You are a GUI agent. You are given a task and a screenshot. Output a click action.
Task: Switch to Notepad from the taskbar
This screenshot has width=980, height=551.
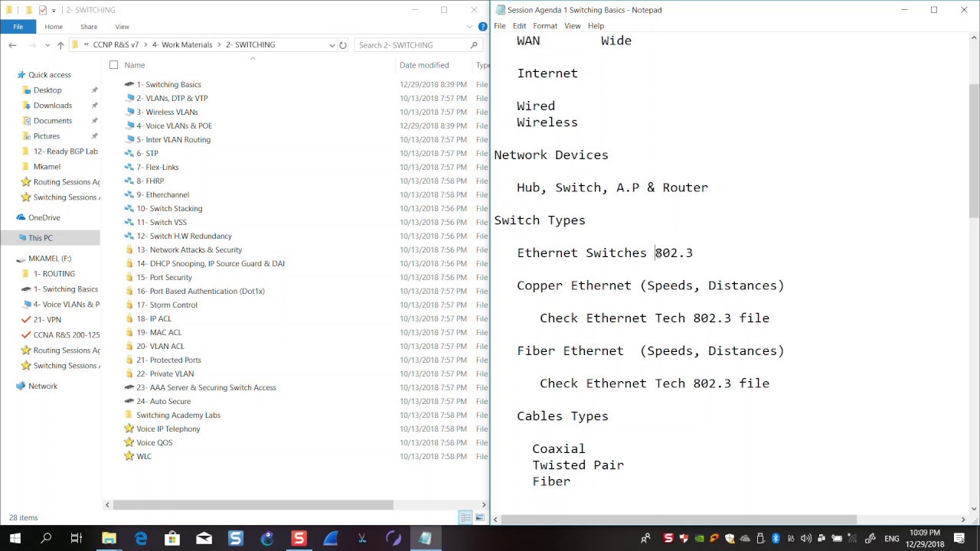pyautogui.click(x=425, y=539)
